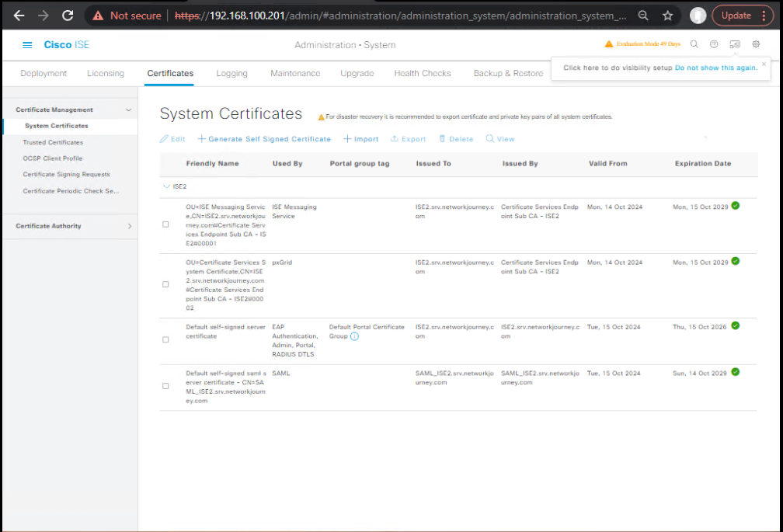Image resolution: width=783 pixels, height=532 pixels.
Task: Click Generate Self Signed Certificate
Action: click(x=264, y=139)
